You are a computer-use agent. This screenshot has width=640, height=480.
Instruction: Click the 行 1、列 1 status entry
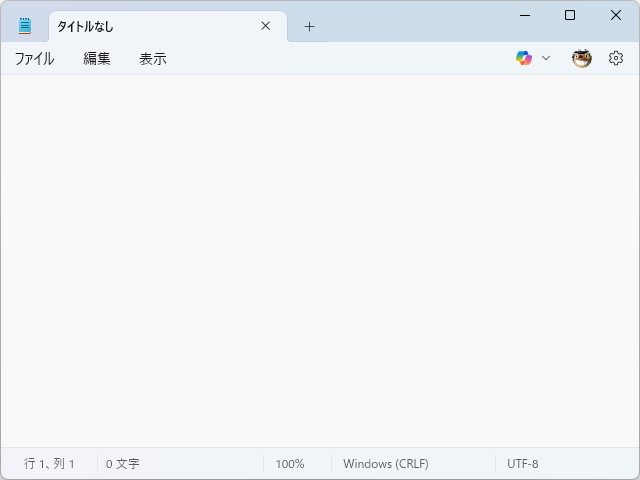tap(49, 464)
